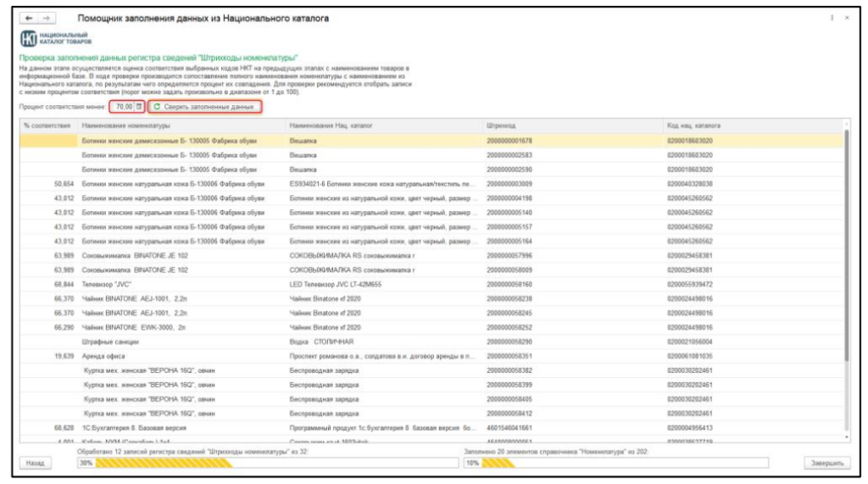
Task: Sort by % соответствия column header
Action: coord(47,125)
